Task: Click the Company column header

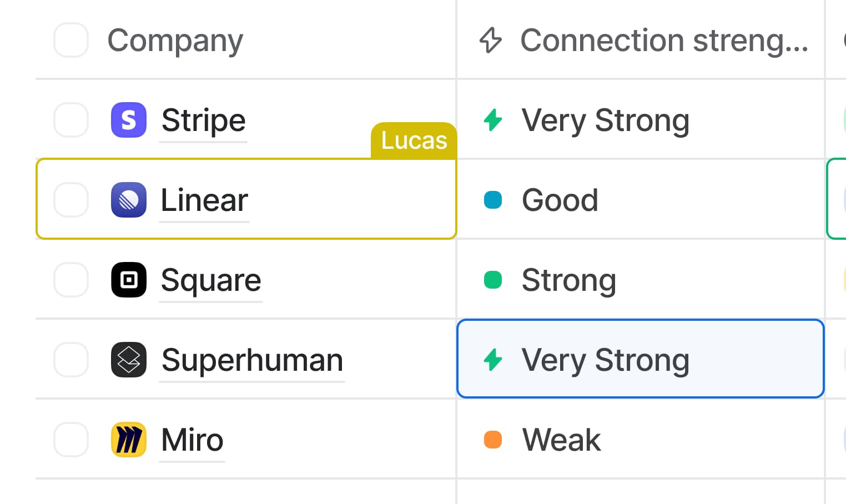Action: point(175,40)
